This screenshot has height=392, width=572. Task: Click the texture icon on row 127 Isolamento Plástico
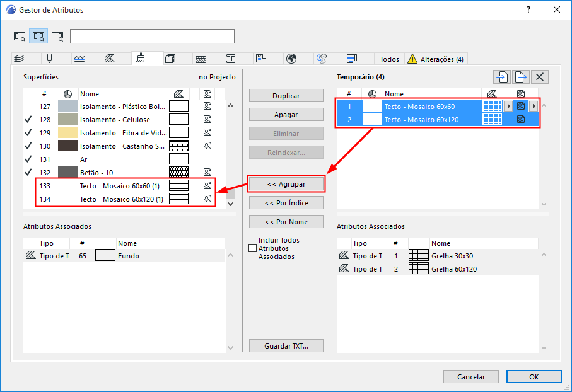(207, 106)
